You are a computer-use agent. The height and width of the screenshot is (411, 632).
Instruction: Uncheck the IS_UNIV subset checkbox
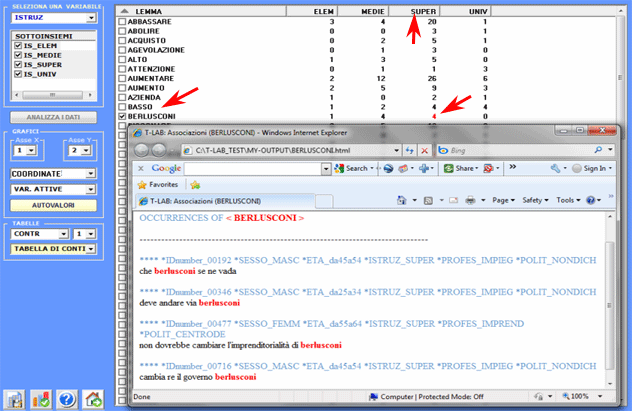(x=18, y=74)
